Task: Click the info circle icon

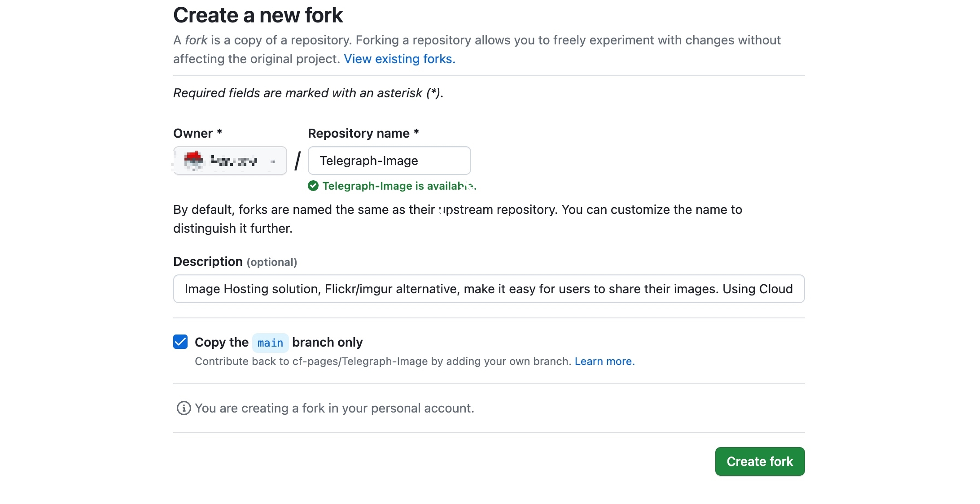Action: click(184, 408)
